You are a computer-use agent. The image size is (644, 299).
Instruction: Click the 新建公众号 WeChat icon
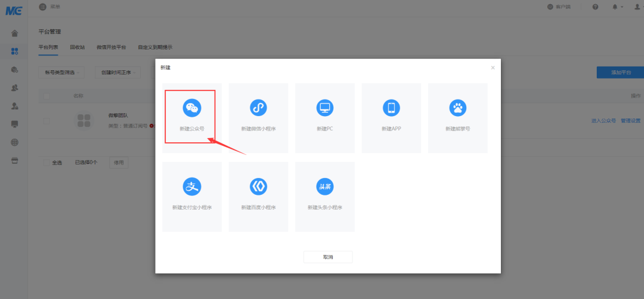(191, 108)
